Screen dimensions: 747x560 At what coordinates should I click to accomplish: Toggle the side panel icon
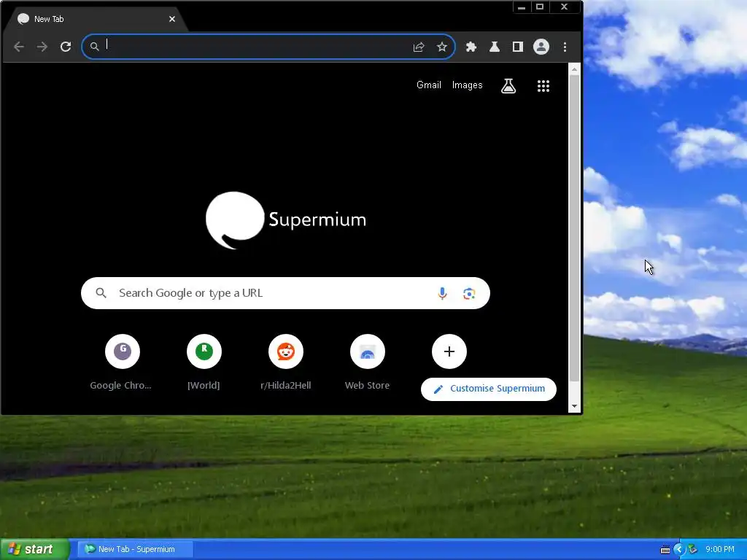pyautogui.click(x=518, y=47)
